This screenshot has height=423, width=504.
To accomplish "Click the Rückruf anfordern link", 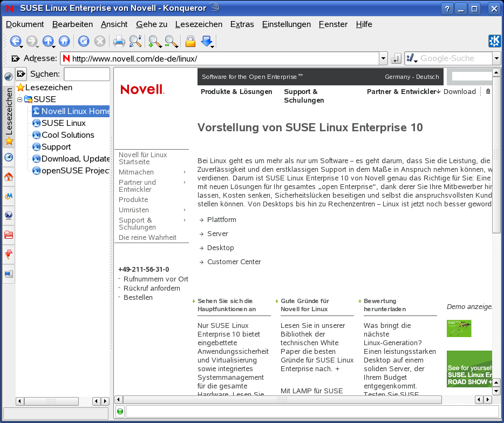I will tap(152, 288).
